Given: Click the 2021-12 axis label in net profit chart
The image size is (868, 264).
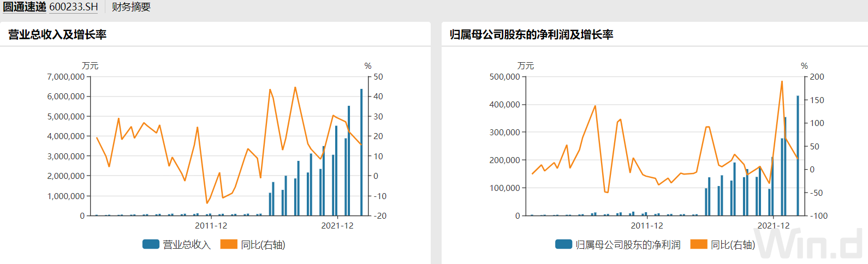Looking at the screenshot, I should click(x=773, y=225).
